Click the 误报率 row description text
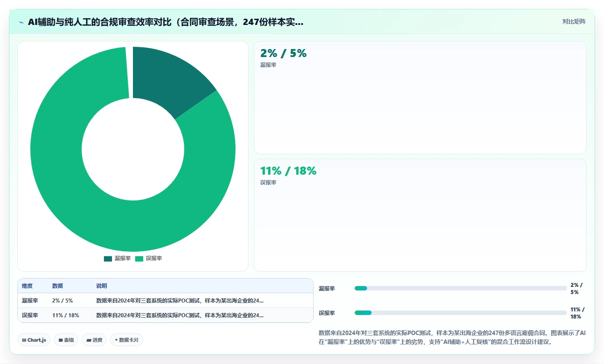Image resolution: width=604 pixels, height=364 pixels. coord(180,315)
